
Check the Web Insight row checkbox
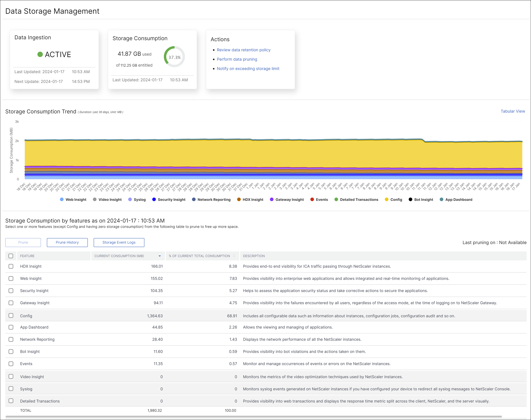[x=11, y=278]
